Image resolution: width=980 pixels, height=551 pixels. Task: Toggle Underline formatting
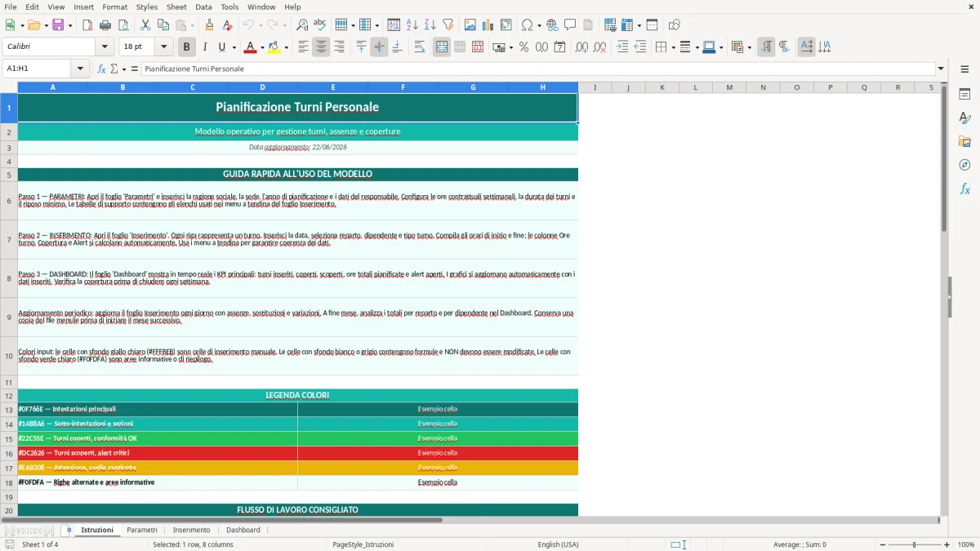221,47
